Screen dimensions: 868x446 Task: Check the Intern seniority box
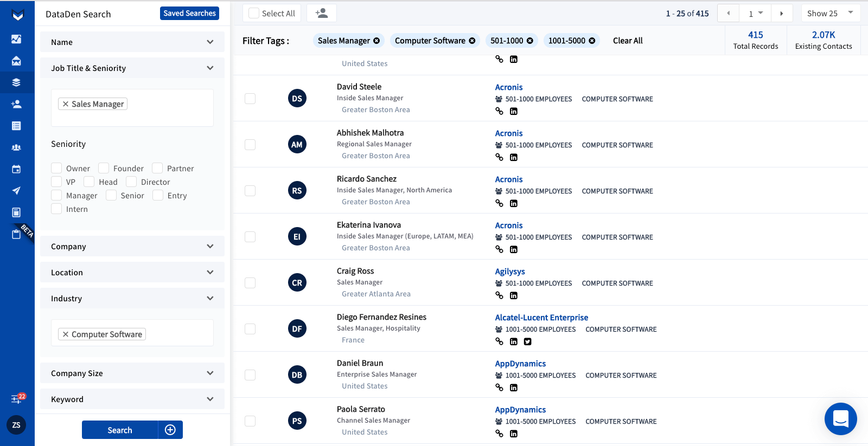click(56, 209)
